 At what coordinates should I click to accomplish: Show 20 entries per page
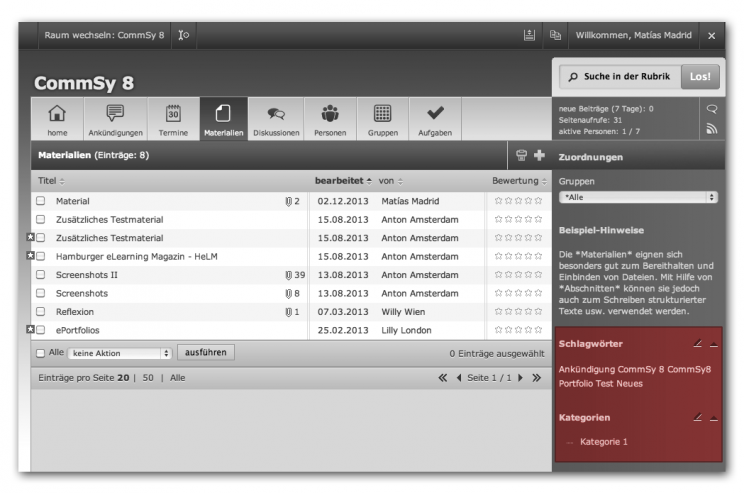[123, 378]
